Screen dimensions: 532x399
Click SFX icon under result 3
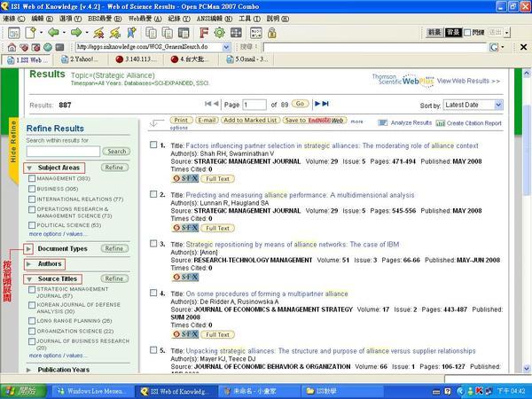coord(185,277)
